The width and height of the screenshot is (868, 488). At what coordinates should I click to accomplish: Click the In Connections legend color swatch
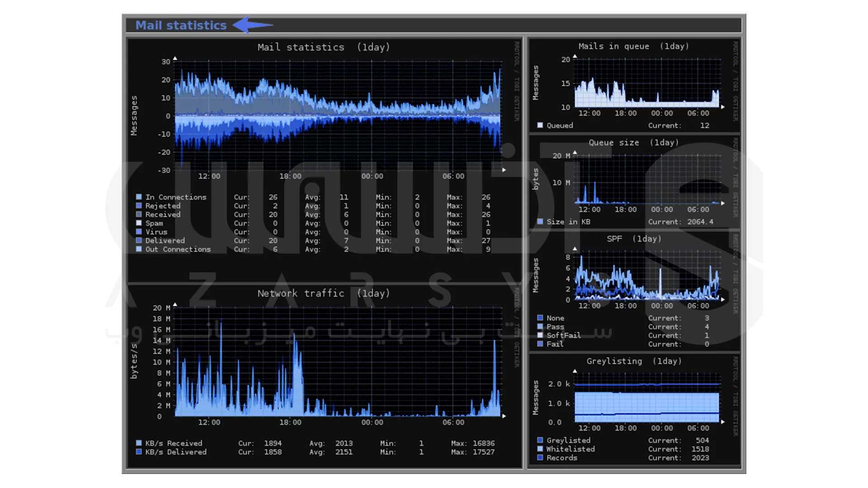tap(139, 197)
